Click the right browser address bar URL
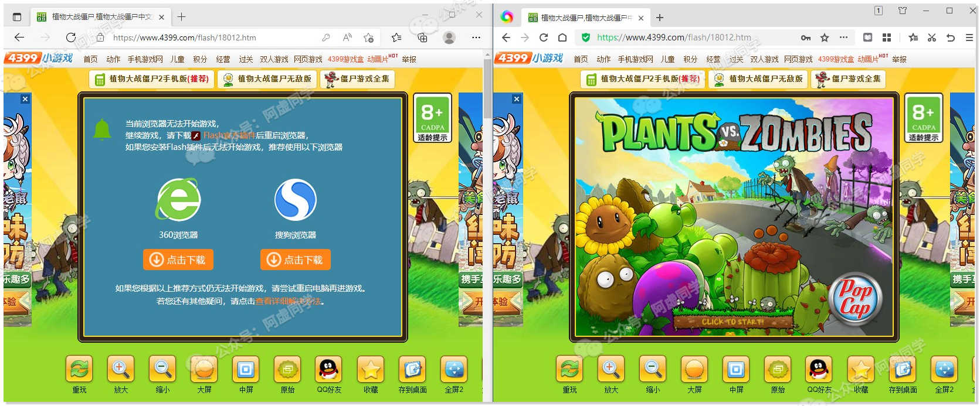Screen dimensions: 980x406 pos(674,37)
